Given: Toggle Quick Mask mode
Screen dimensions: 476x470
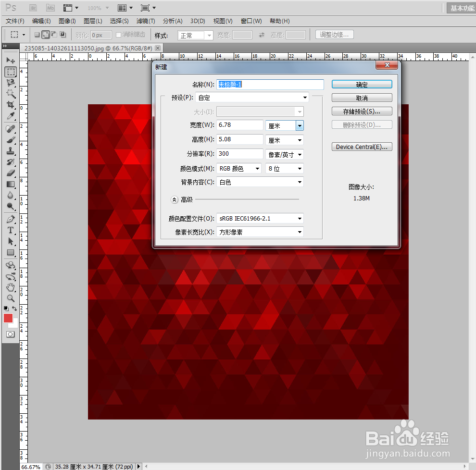Looking at the screenshot, I should 10,334.
